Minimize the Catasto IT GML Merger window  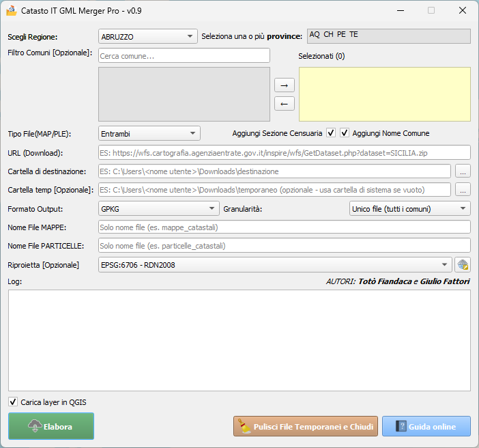(401, 11)
